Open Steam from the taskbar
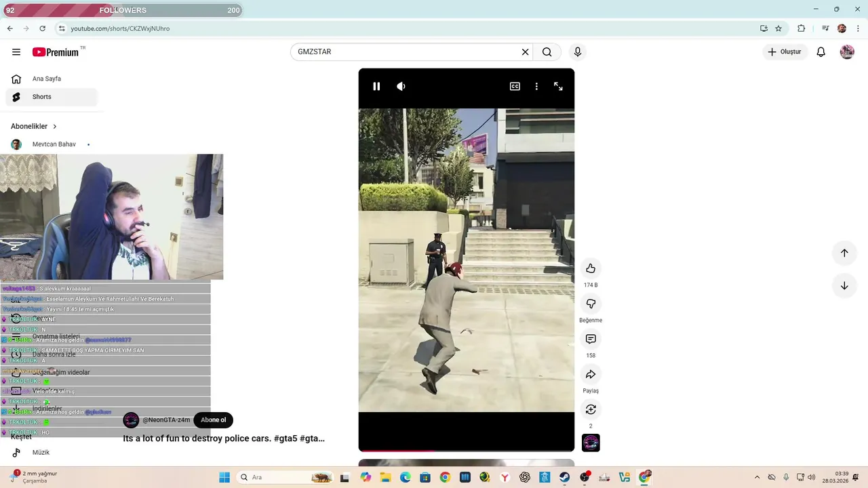 [564, 477]
